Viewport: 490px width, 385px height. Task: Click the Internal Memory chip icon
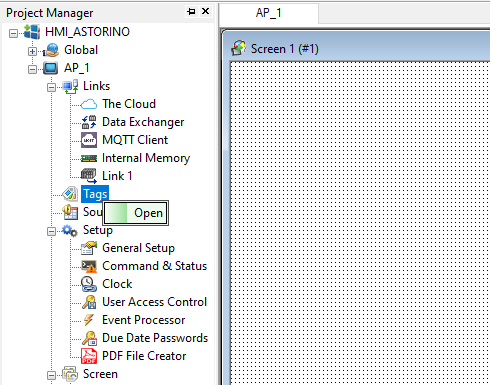(89, 158)
